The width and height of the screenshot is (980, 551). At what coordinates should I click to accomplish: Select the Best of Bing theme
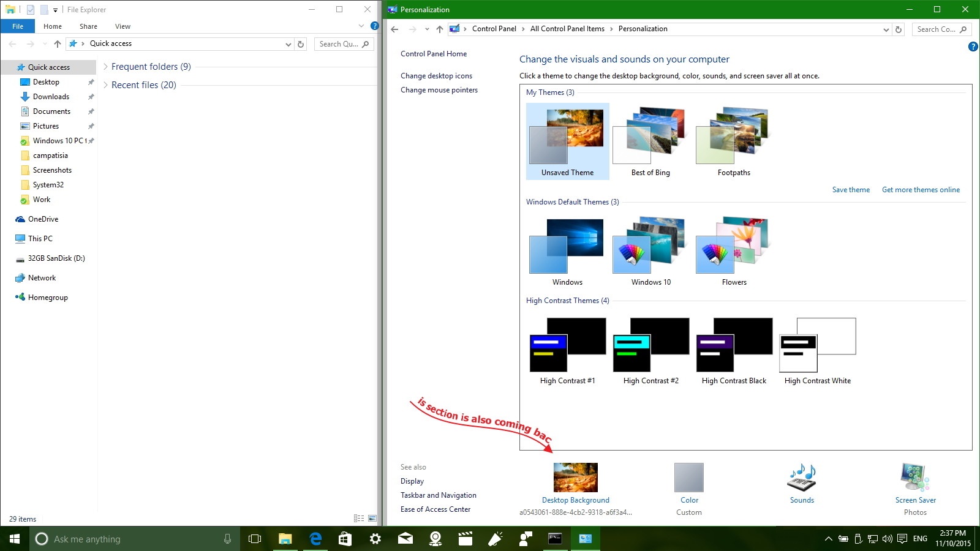[x=650, y=141]
